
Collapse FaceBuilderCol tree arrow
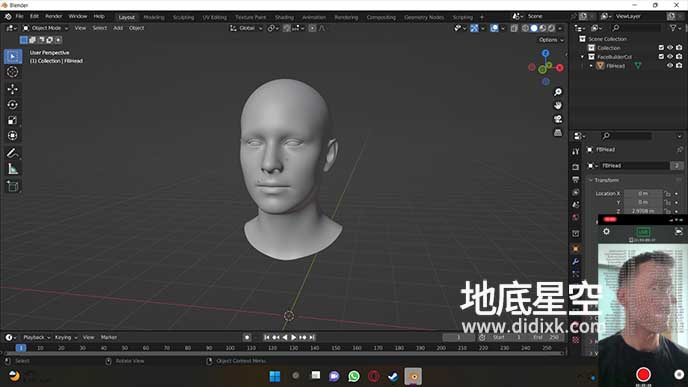click(583, 57)
